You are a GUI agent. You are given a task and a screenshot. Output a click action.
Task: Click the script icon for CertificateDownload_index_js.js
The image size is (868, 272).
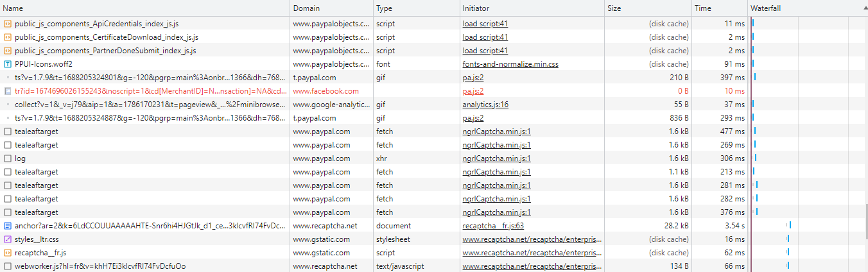(8, 37)
